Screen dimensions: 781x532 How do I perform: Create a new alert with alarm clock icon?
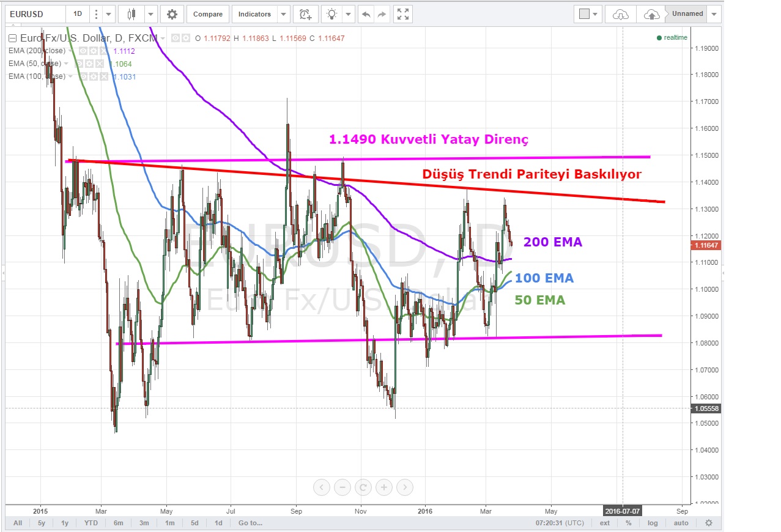pyautogui.click(x=305, y=14)
